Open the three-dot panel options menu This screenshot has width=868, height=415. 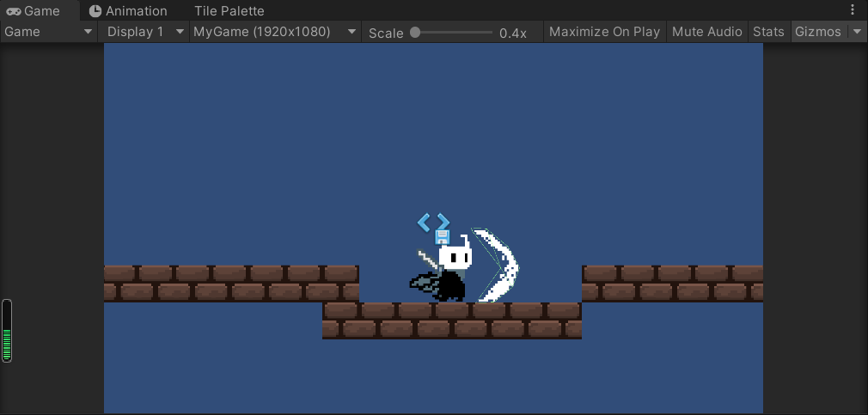click(x=853, y=10)
